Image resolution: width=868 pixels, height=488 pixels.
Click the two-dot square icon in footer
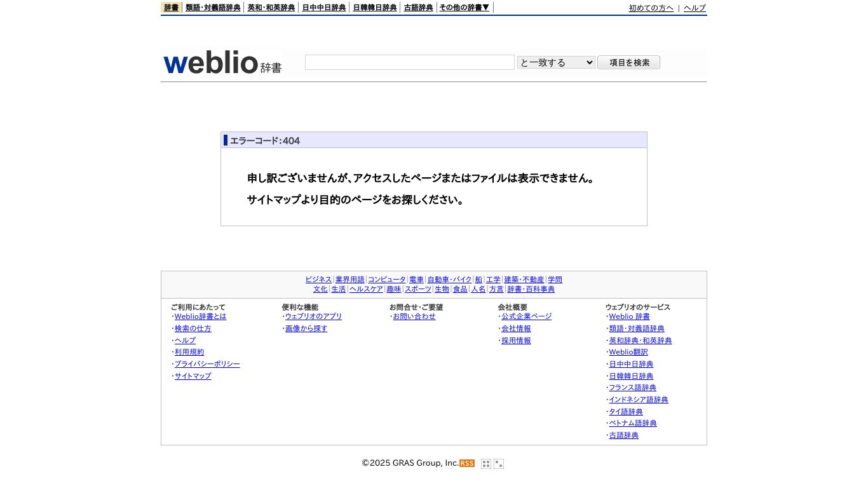click(x=499, y=464)
